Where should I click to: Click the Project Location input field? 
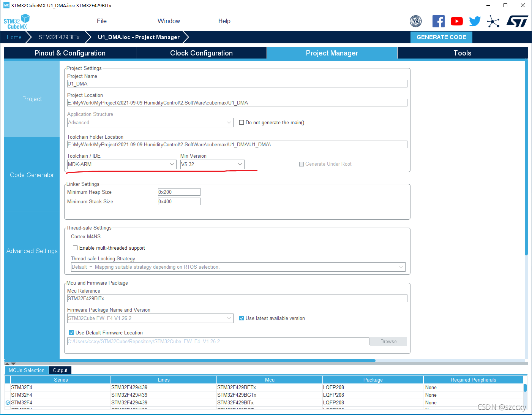237,103
